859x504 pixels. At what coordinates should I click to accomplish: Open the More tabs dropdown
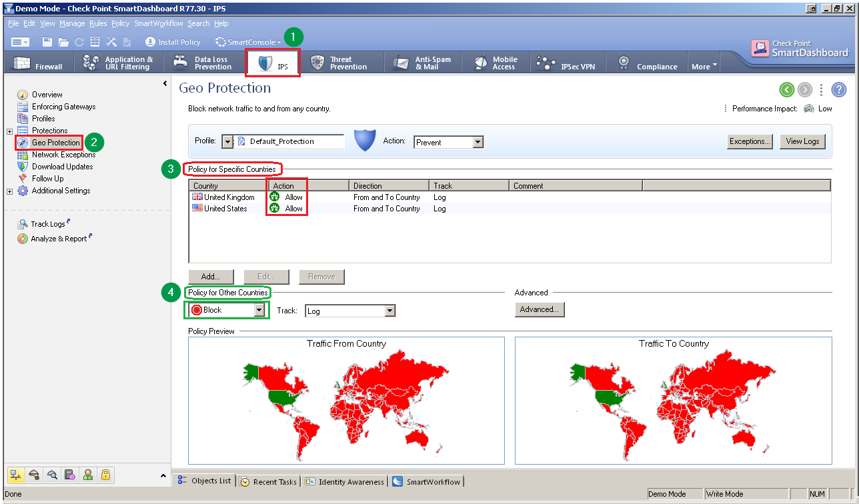704,66
